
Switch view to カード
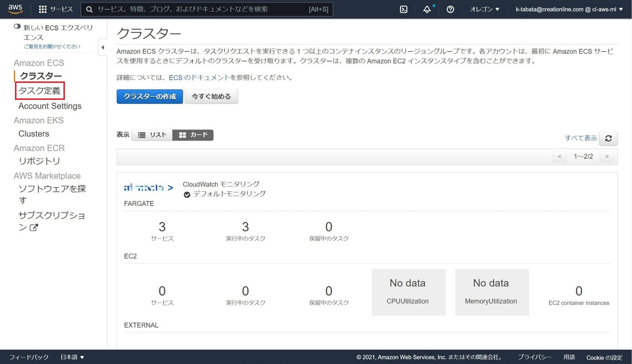point(193,135)
